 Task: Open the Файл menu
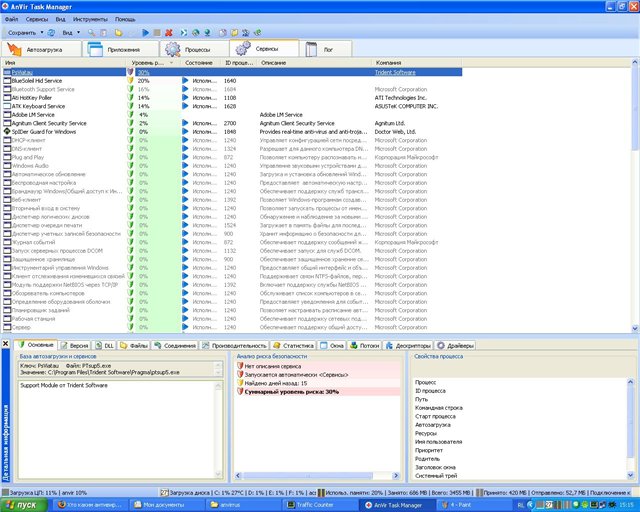pos(11,19)
